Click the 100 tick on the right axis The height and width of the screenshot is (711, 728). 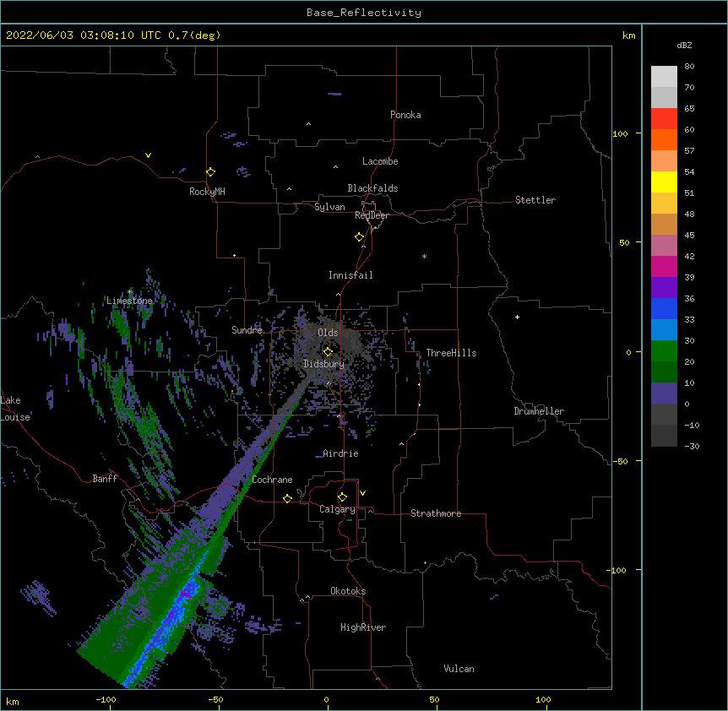[x=620, y=133]
